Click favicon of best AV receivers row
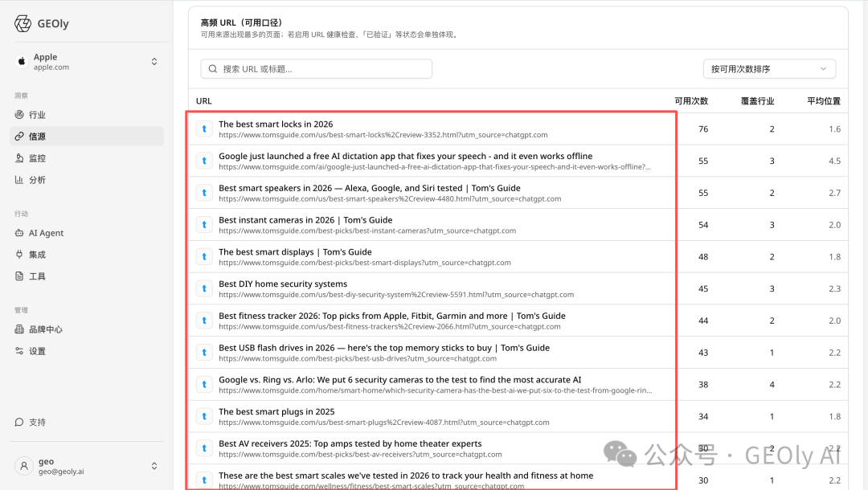Viewport: 868px width, 490px height. pyautogui.click(x=204, y=448)
